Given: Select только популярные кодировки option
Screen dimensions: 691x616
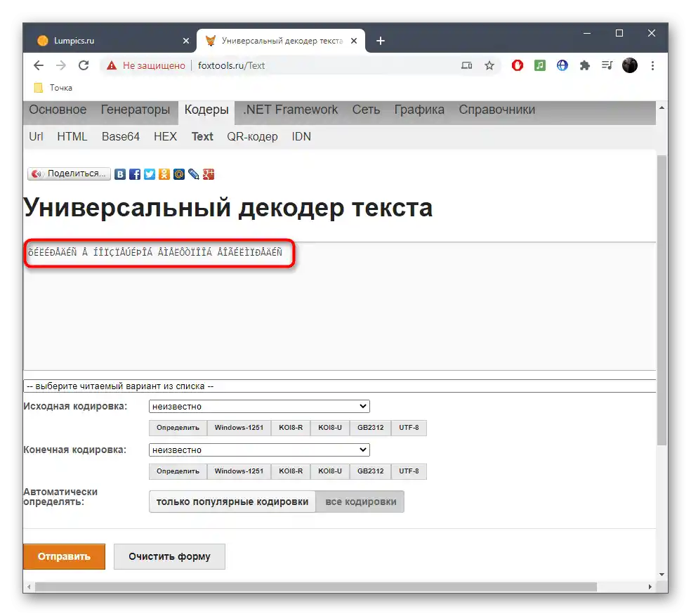Looking at the screenshot, I should point(232,502).
